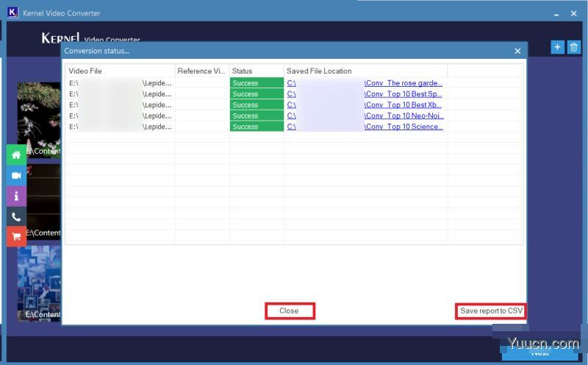Click the trash delete icon
This screenshot has height=365, width=588.
[573, 47]
